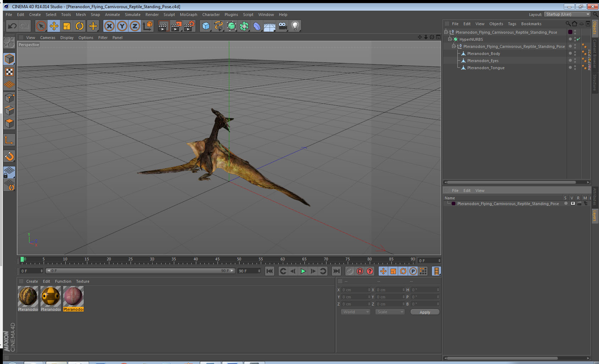This screenshot has height=364, width=599.
Task: Jump to the timeline's end frame
Action: [336, 271]
